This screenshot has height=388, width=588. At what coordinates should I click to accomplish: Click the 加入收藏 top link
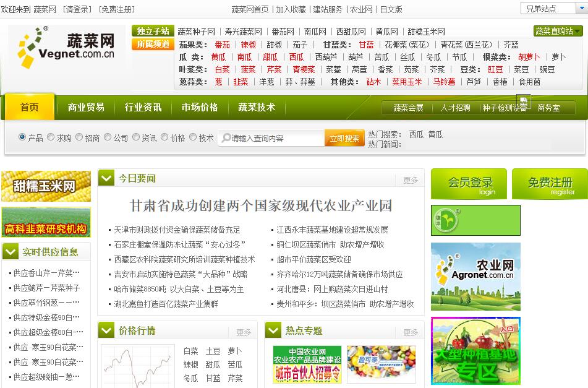(x=291, y=9)
